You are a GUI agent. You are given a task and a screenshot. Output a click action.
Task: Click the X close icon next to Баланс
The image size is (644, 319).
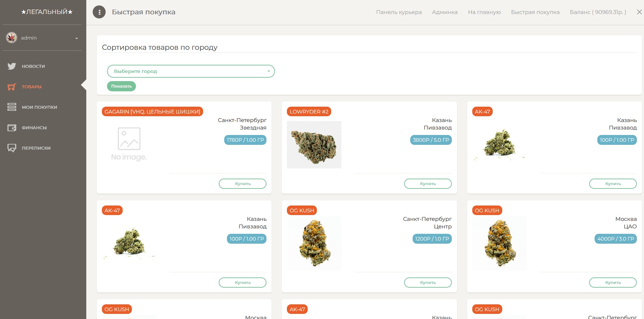coord(639,12)
